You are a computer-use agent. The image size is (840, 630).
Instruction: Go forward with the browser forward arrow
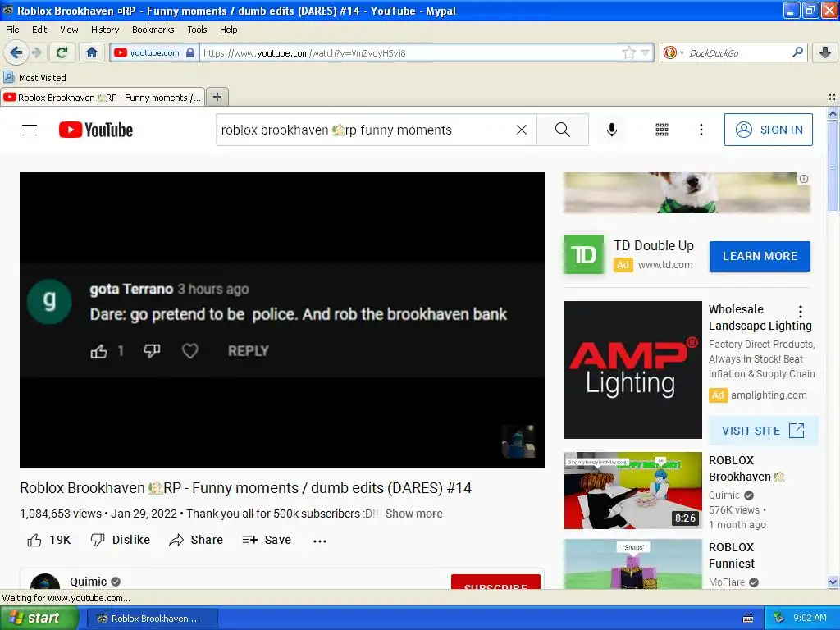tap(36, 52)
